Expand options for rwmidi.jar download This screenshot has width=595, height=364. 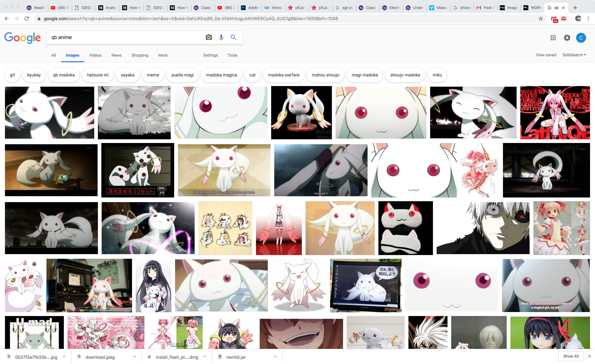click(x=275, y=357)
